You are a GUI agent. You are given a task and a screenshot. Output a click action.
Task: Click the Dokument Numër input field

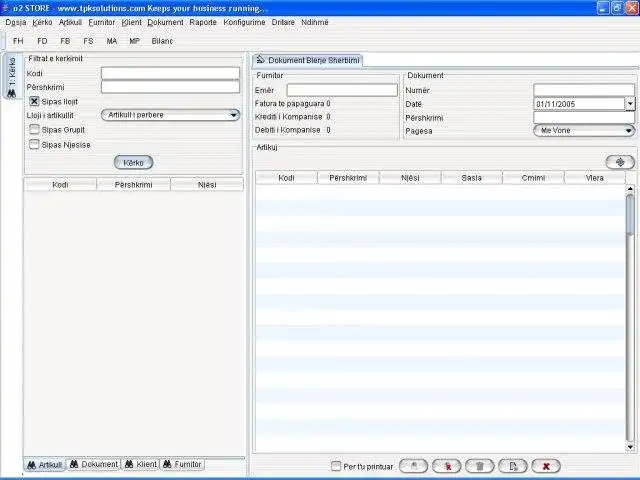coord(584,90)
